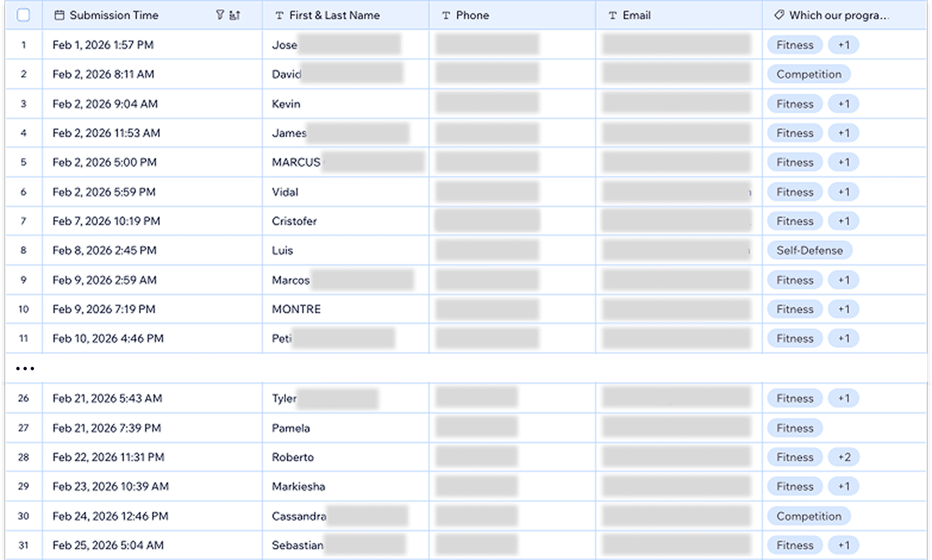The height and width of the screenshot is (560, 932).
Task: Select the Which our progra… column header
Action: point(846,15)
